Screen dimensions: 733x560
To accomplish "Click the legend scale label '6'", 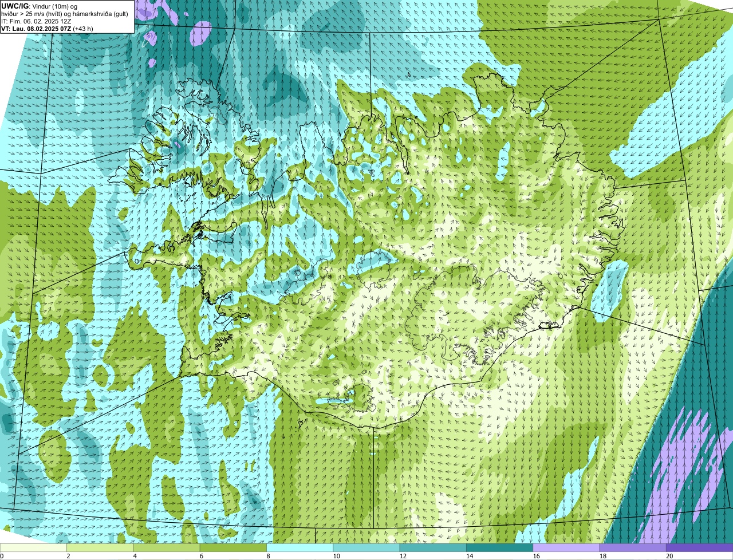I will pyautogui.click(x=202, y=556).
